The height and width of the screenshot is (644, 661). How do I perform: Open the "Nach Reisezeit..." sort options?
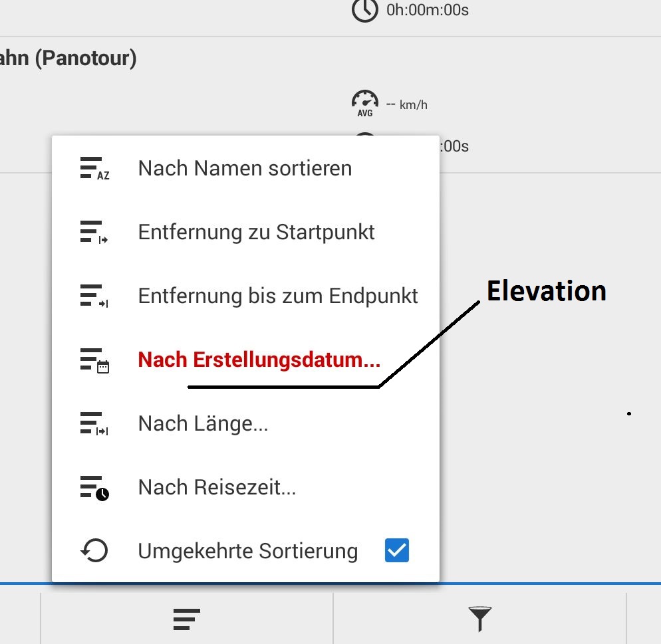[x=217, y=488]
